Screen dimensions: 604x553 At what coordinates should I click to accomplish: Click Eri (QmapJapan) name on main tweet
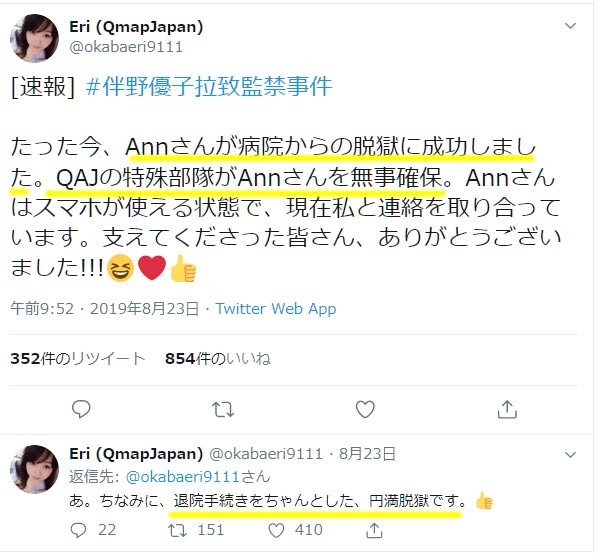click(136, 27)
